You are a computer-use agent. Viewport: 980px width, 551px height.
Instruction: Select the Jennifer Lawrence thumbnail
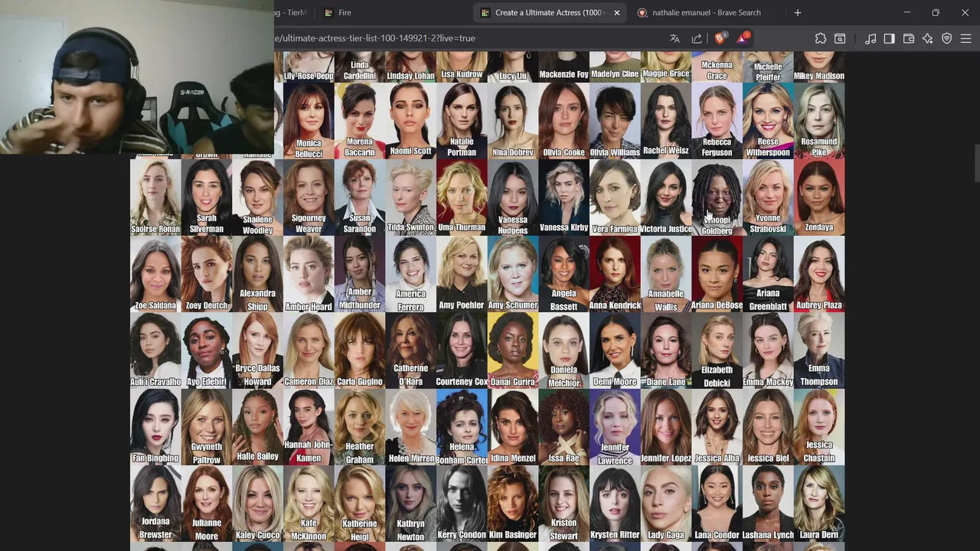(615, 426)
